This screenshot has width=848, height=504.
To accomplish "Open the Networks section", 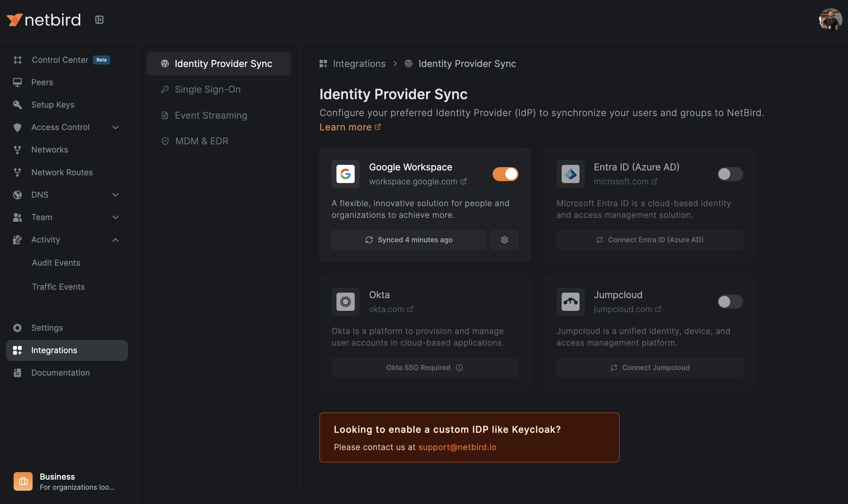I will click(x=49, y=150).
